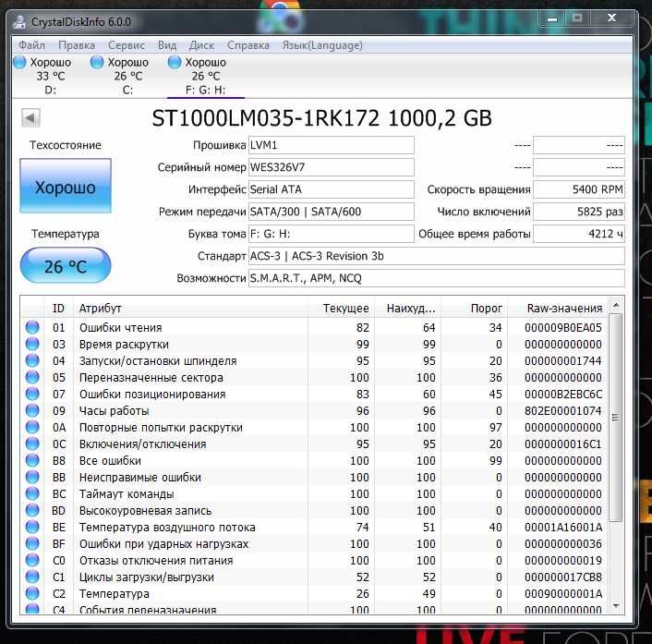
Task: Click the big Хорошо health status button
Action: pyautogui.click(x=66, y=186)
